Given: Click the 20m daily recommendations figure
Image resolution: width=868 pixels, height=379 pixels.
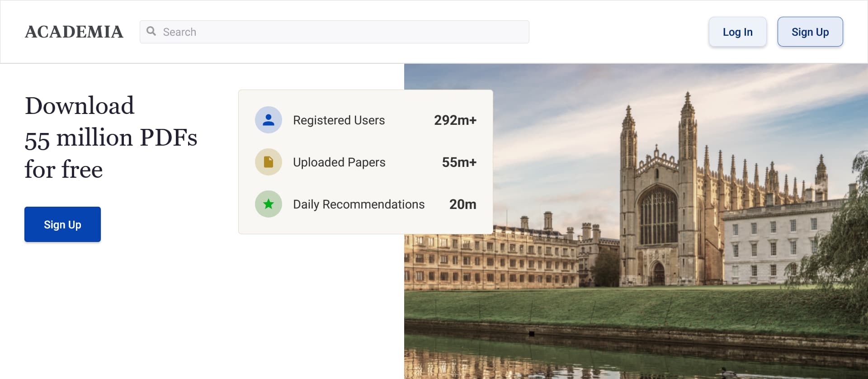Looking at the screenshot, I should [462, 204].
